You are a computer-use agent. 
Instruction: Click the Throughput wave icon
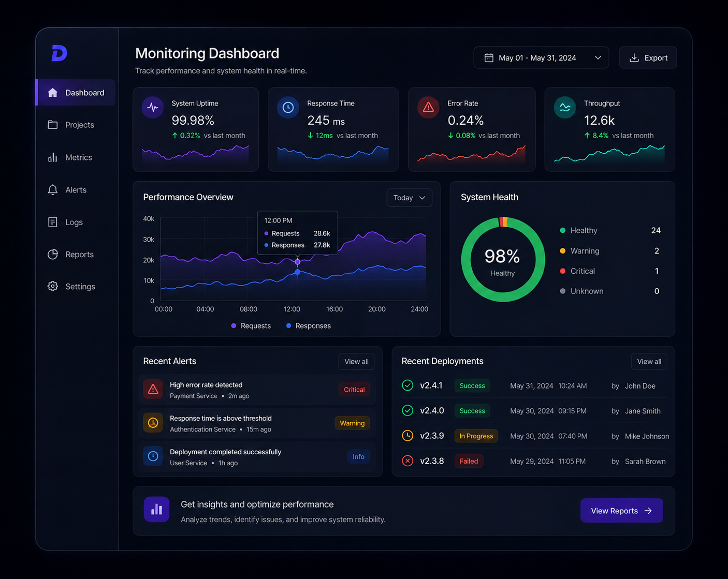(x=565, y=108)
